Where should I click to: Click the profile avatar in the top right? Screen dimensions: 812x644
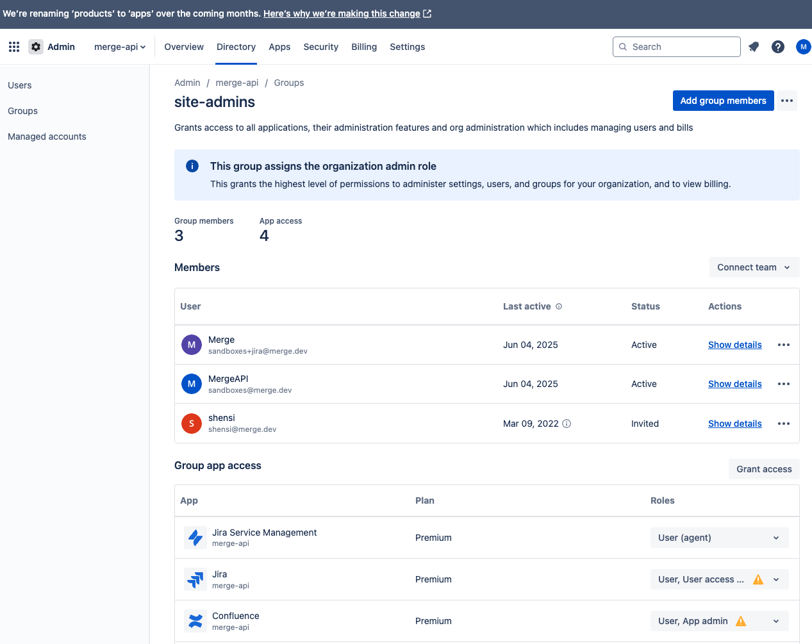click(803, 46)
